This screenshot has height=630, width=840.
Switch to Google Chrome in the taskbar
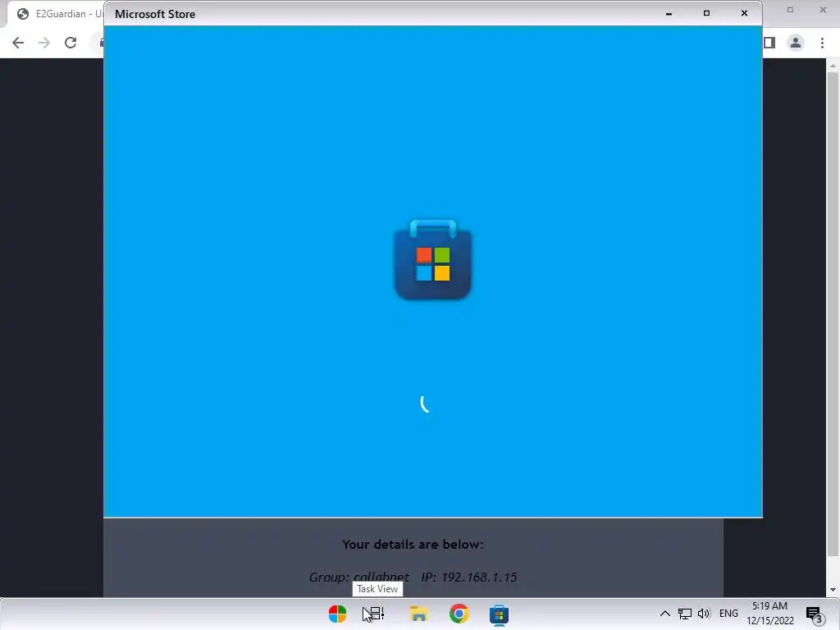[x=459, y=614]
